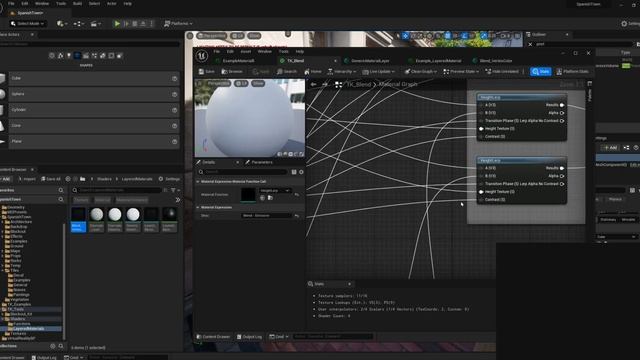Toggle Hide Unrelated nodes
640x360 pixels.
[x=502, y=71]
